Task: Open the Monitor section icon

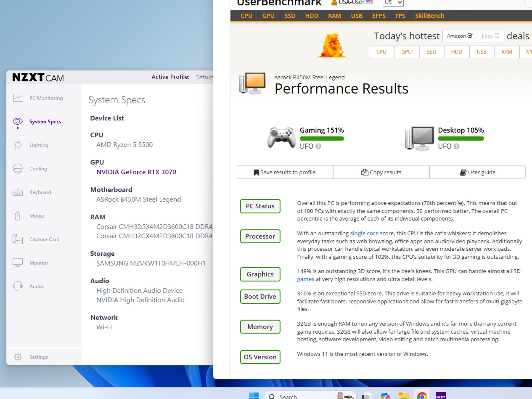Action: point(18,263)
